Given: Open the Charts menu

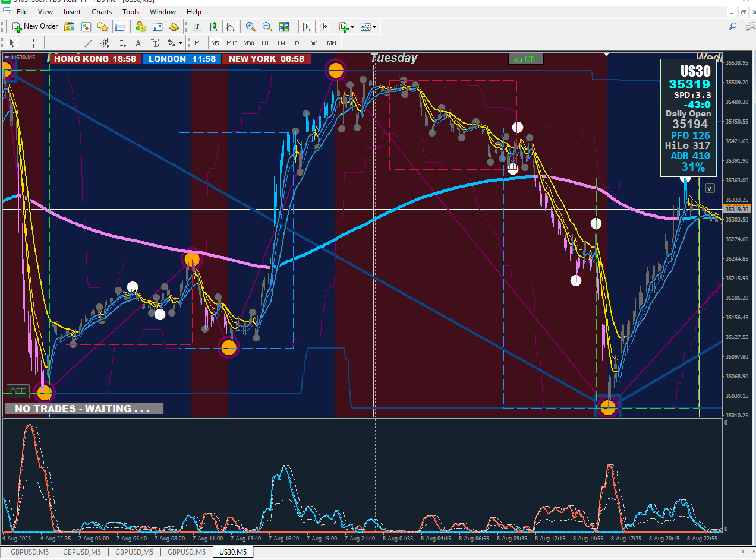Looking at the screenshot, I should click(x=102, y=11).
